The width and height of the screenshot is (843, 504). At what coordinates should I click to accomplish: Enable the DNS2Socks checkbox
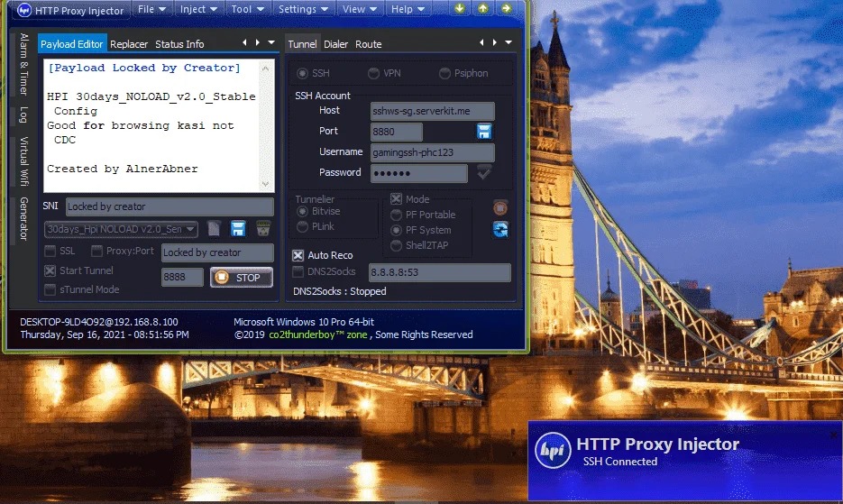pyautogui.click(x=298, y=271)
